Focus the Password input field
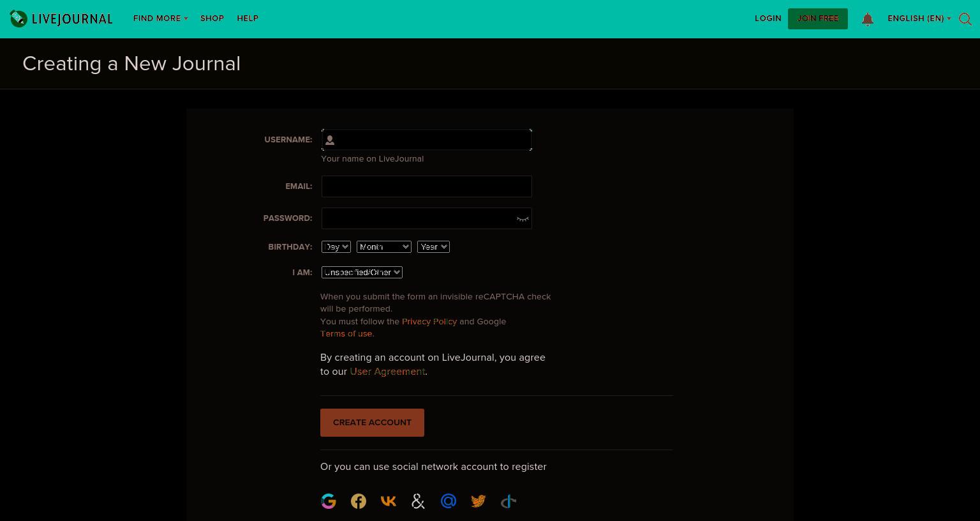This screenshot has width=980, height=521. 427,218
